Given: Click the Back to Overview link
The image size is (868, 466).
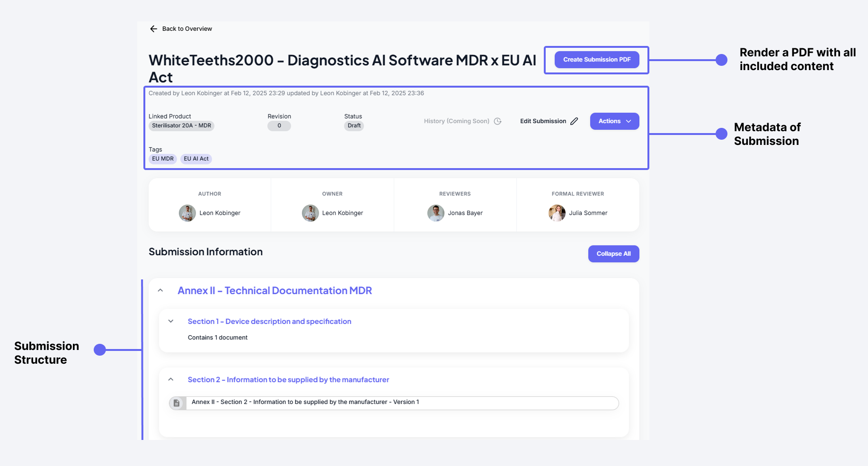Looking at the screenshot, I should [x=187, y=29].
